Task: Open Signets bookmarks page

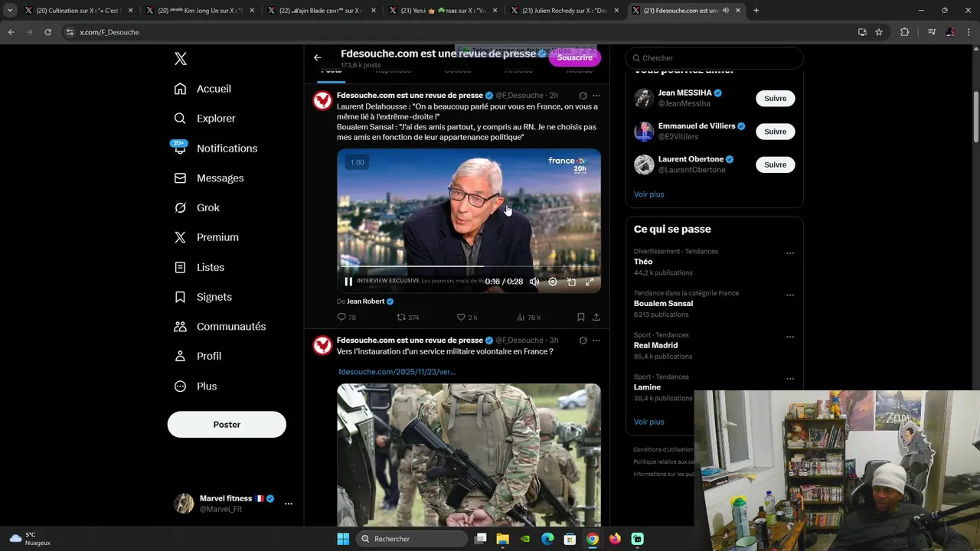Action: [203, 297]
